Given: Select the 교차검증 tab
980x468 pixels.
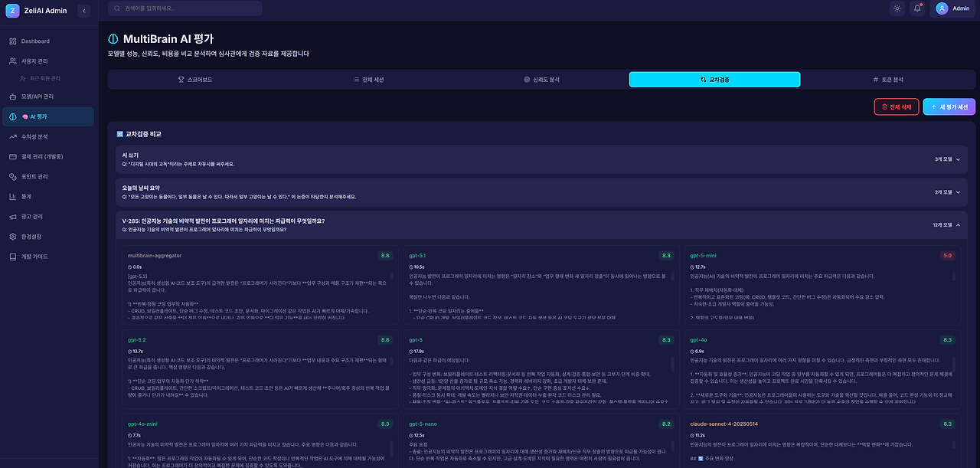Looking at the screenshot, I should pyautogui.click(x=714, y=80).
